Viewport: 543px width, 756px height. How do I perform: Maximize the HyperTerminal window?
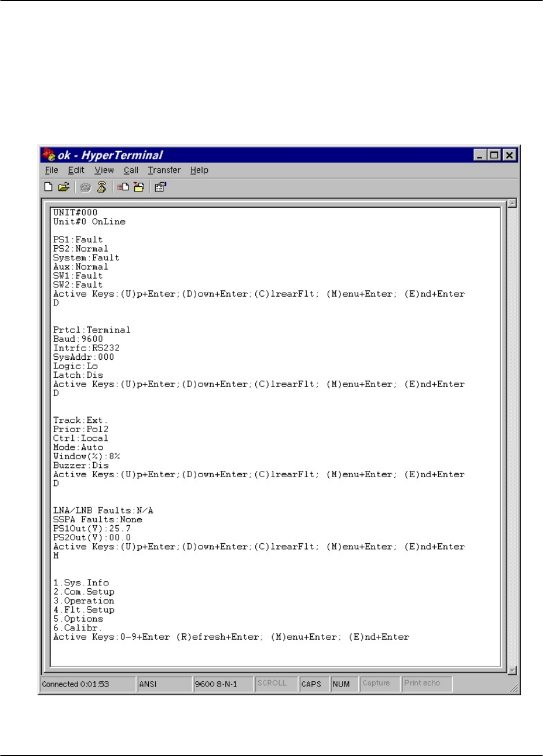click(x=494, y=155)
